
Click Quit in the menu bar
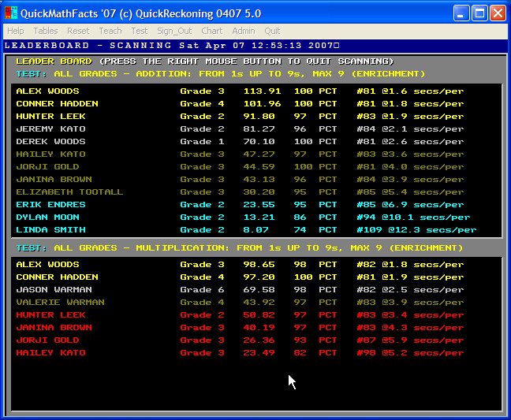[x=272, y=31]
